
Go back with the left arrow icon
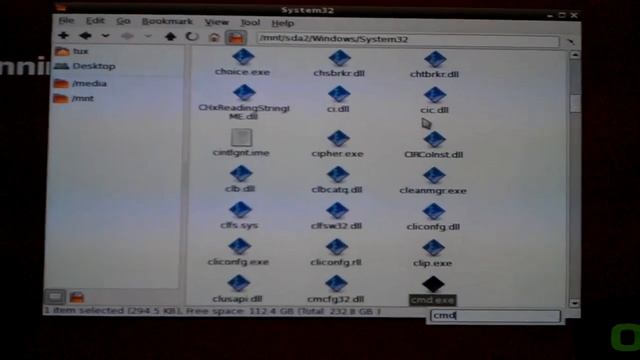(85, 36)
